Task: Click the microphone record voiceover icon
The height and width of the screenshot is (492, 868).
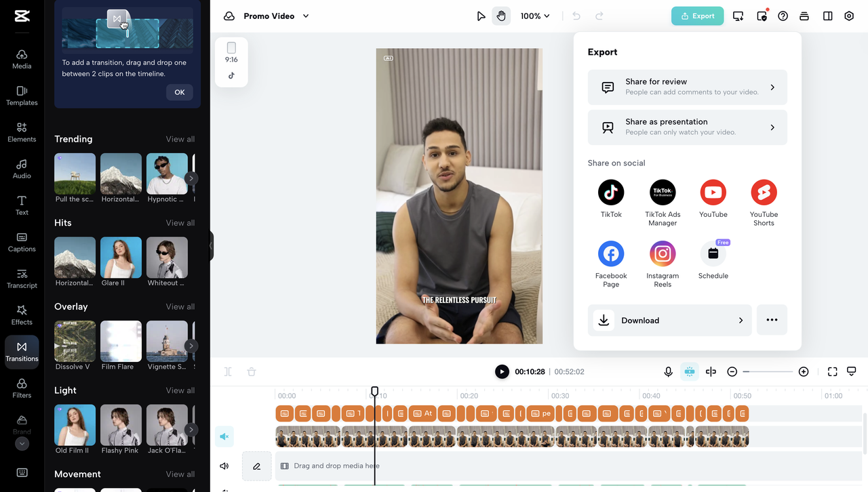Action: tap(668, 371)
